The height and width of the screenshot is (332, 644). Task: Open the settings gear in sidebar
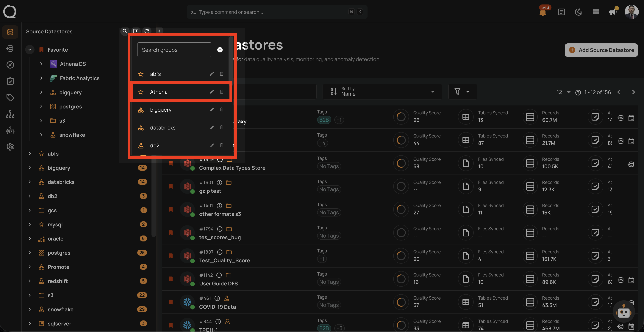[x=10, y=147]
